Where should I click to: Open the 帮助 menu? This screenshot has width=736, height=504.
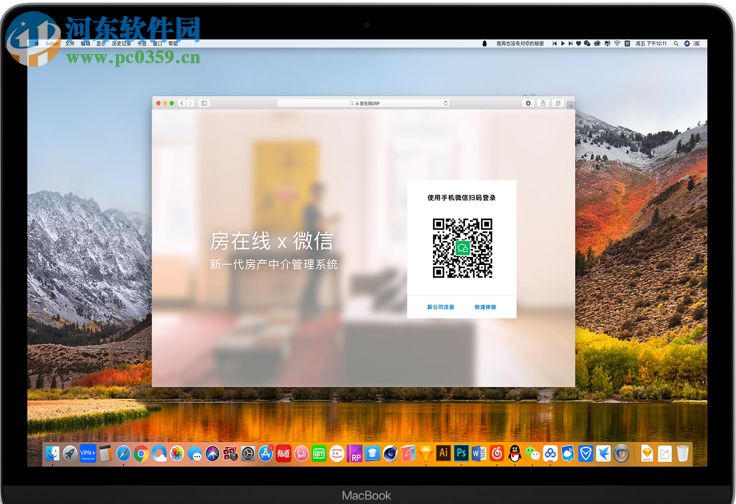click(173, 43)
